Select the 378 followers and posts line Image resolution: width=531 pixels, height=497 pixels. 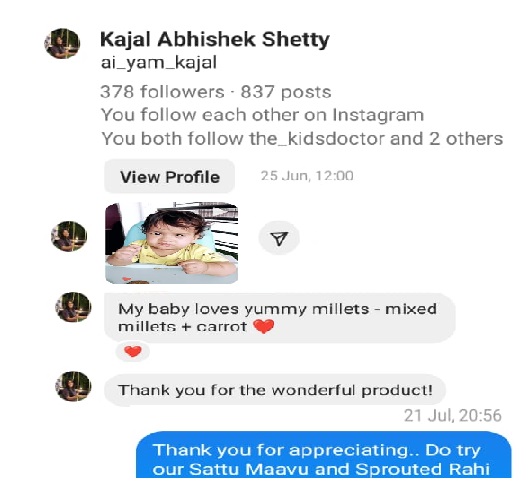216,92
